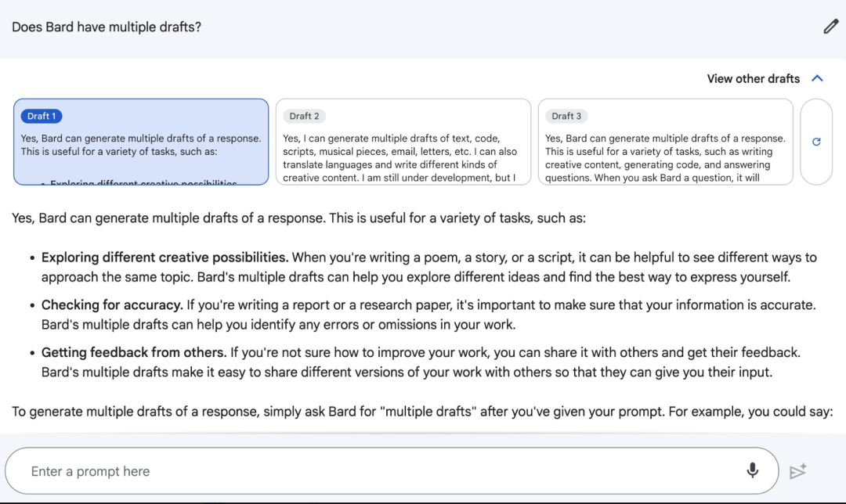Click the pencil icon to edit the prompt
Screen dimensions: 846x504
(x=830, y=27)
